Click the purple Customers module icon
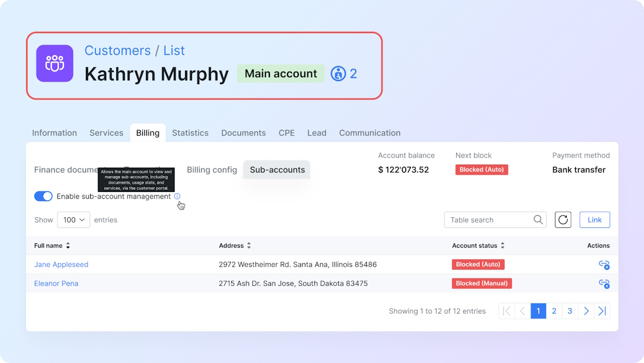The image size is (644, 363). (55, 63)
